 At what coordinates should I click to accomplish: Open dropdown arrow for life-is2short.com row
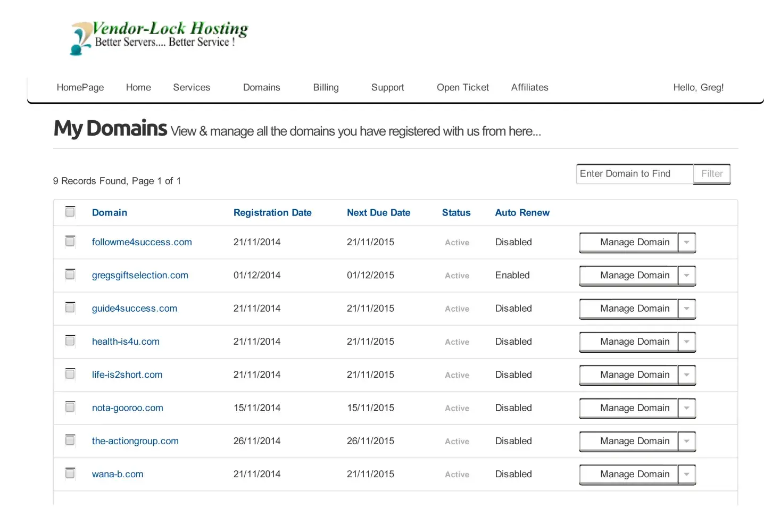coord(687,375)
